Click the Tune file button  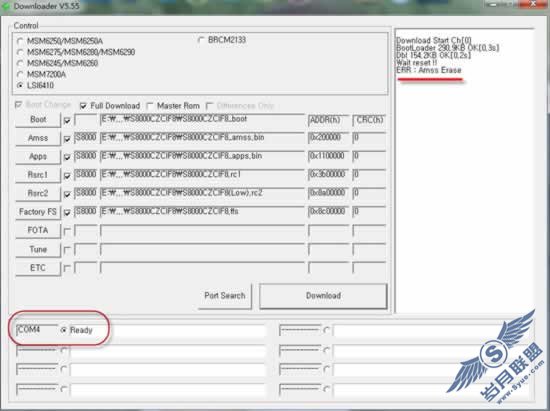tap(38, 249)
